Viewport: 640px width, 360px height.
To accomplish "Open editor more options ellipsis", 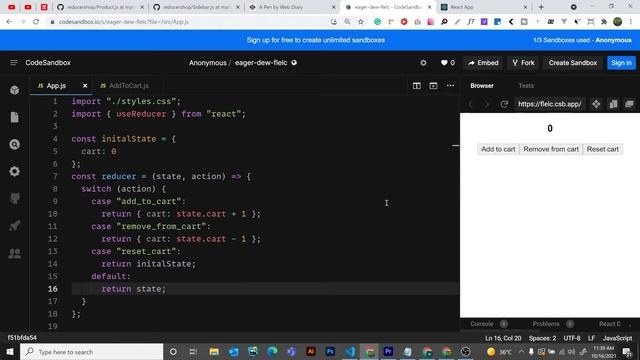I will 450,86.
